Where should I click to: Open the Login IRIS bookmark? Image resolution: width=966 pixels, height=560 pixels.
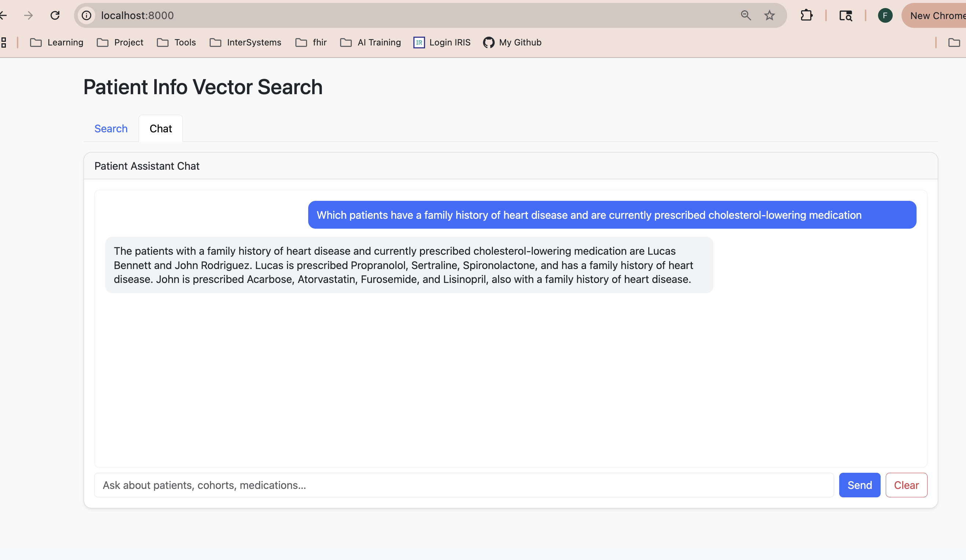click(x=442, y=43)
